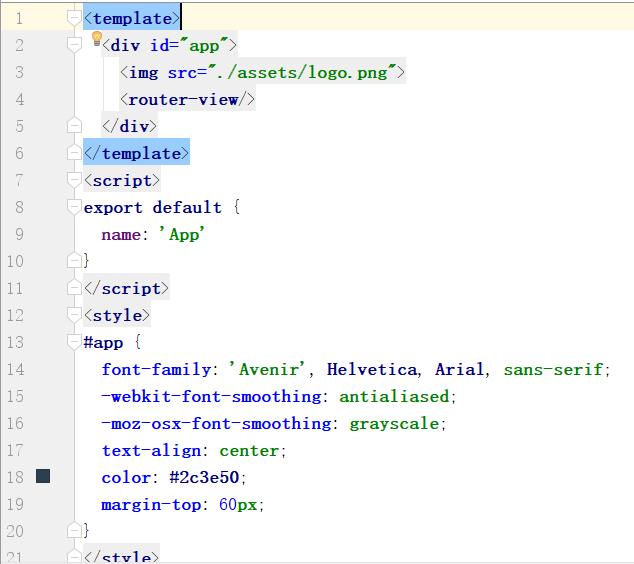Image resolution: width=634 pixels, height=564 pixels.
Task: Collapse the div id=app fold on line 2
Action: pos(74,45)
